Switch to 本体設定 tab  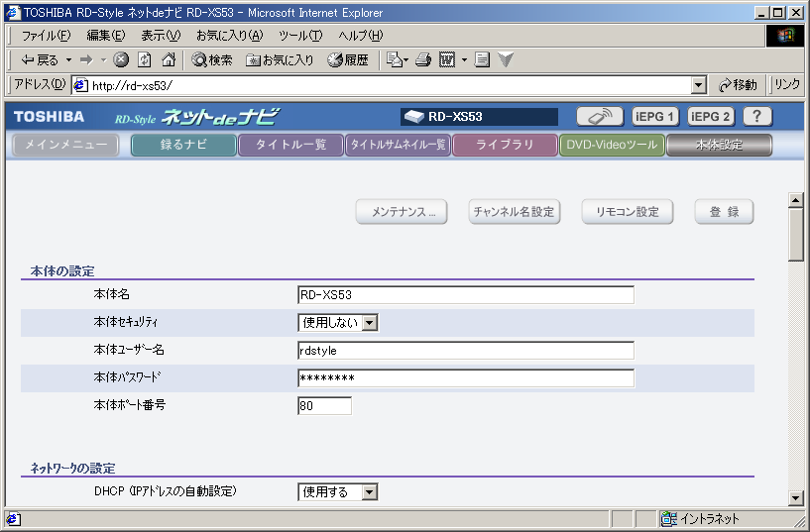click(719, 145)
